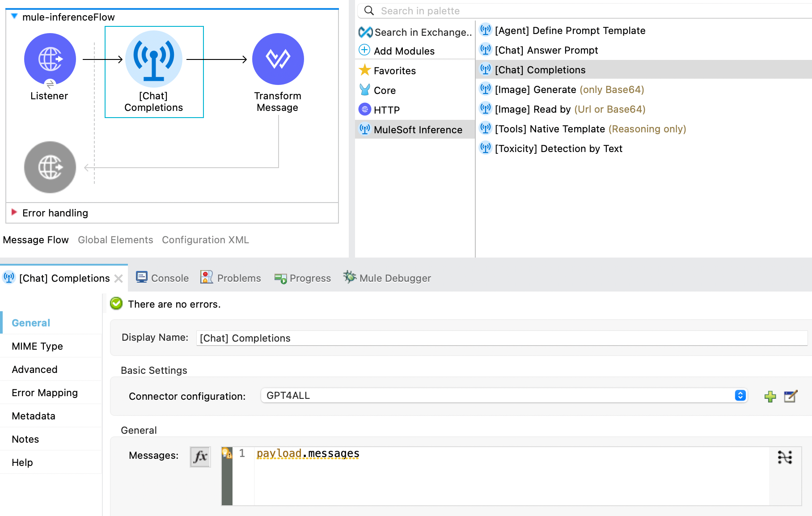Click the palette search magnifier icon
812x516 pixels.
[369, 10]
